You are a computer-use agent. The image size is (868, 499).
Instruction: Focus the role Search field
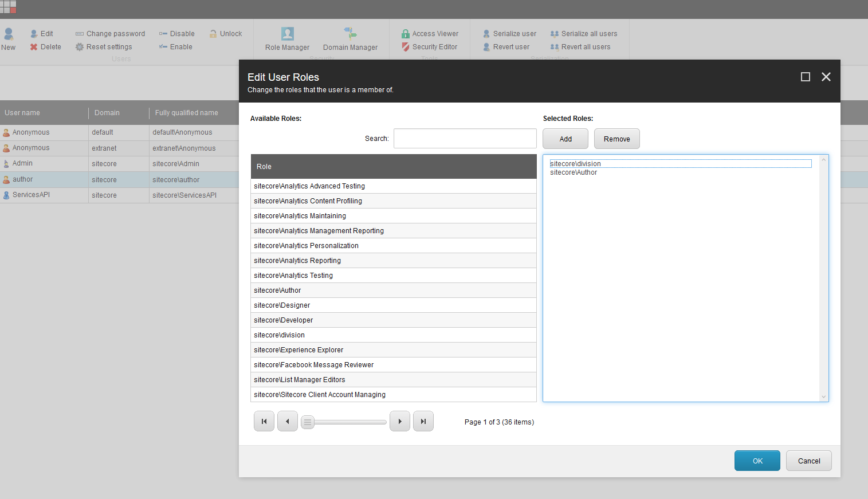click(x=465, y=139)
